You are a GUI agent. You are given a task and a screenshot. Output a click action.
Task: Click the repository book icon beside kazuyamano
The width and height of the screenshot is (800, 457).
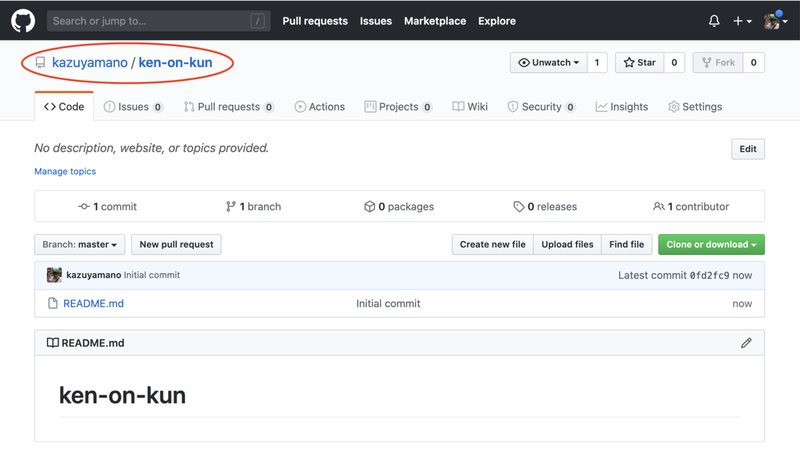tap(40, 63)
